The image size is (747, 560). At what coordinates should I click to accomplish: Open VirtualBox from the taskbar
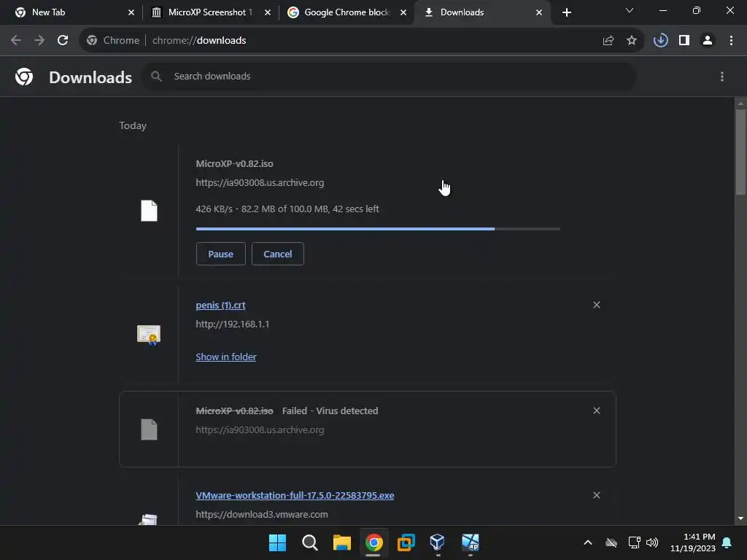(x=438, y=542)
